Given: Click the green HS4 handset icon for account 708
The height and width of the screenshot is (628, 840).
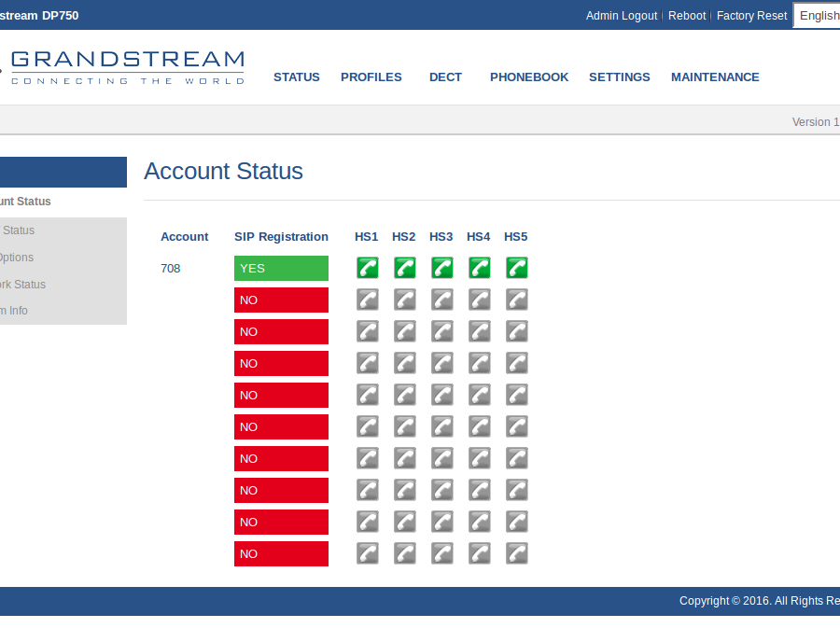Looking at the screenshot, I should [x=480, y=268].
